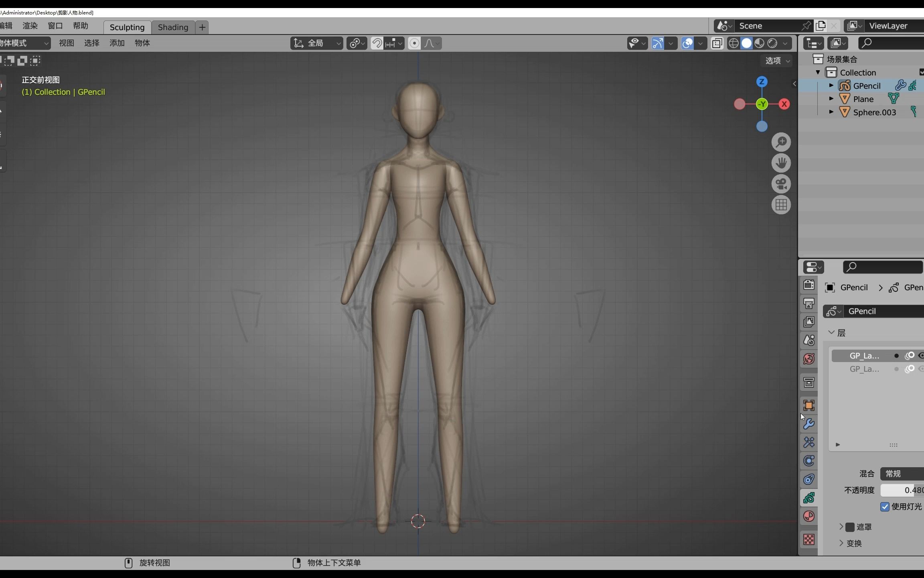This screenshot has height=578, width=924.
Task: Expand the GPencil collection in outliner
Action: [x=831, y=85]
